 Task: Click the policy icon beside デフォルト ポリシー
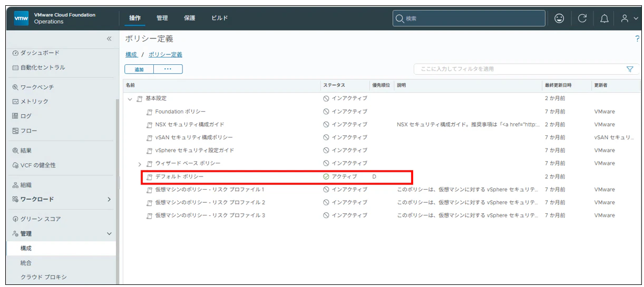[x=150, y=176]
